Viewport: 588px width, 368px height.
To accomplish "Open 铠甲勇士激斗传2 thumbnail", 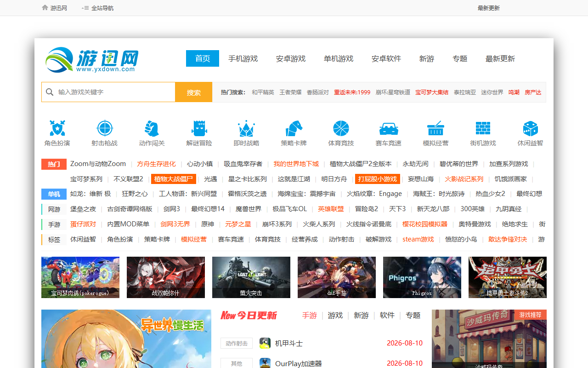I will [x=508, y=277].
